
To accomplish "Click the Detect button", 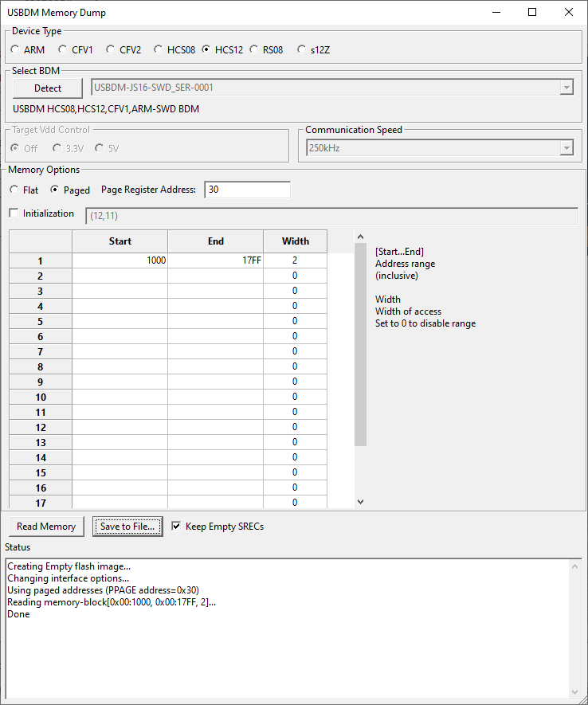I will (48, 88).
